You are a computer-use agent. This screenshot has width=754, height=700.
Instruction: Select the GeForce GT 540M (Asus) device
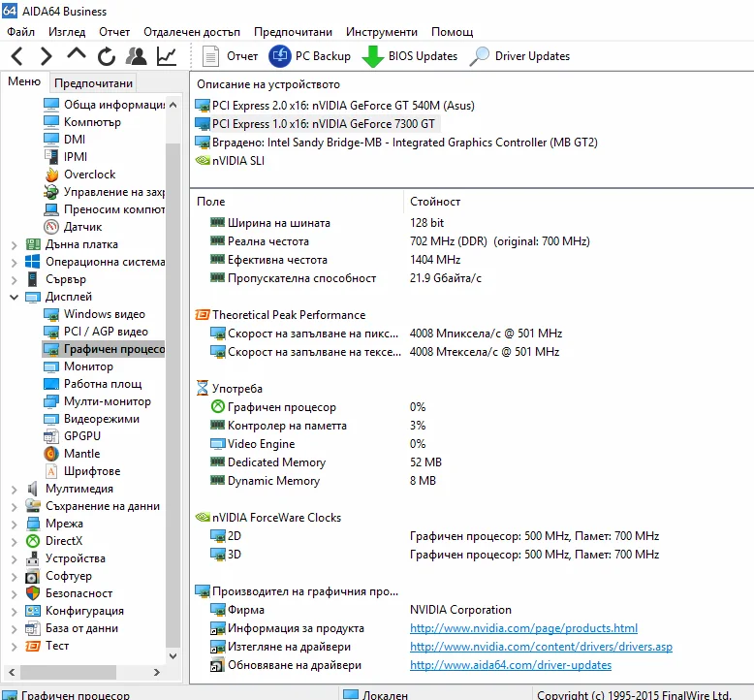click(x=334, y=106)
